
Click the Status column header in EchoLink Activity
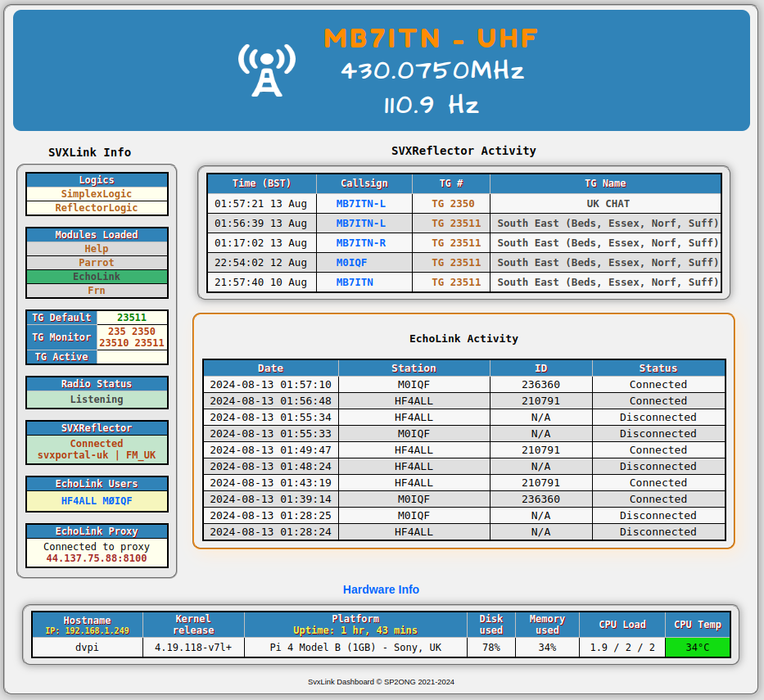click(x=658, y=368)
